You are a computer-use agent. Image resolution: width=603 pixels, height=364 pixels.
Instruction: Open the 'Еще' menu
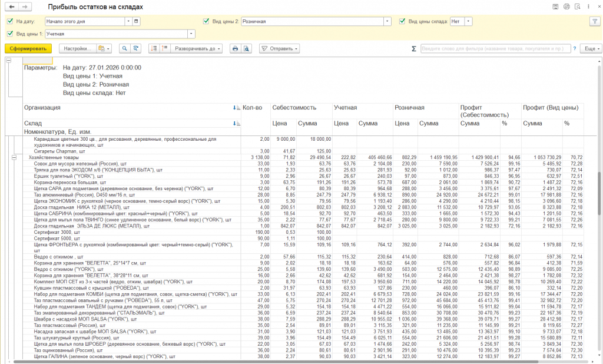pos(590,48)
